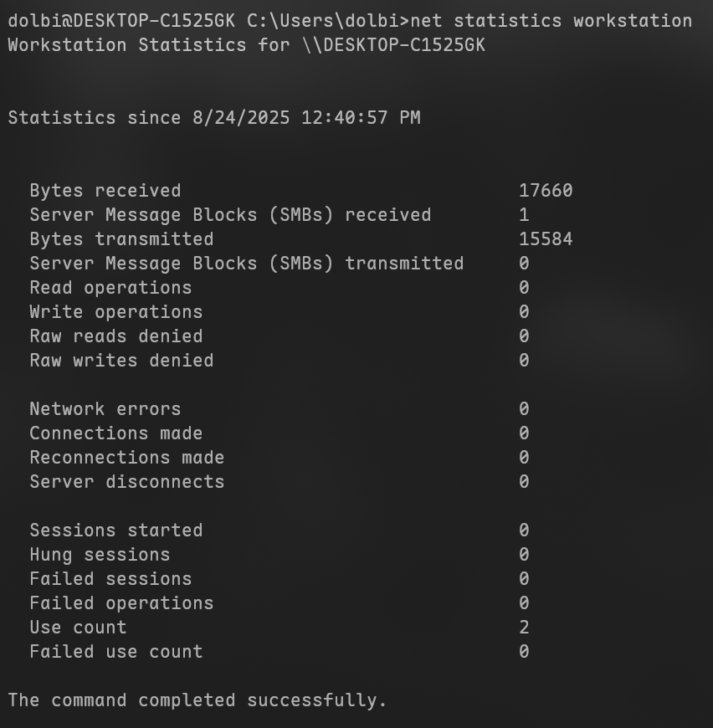This screenshot has height=728, width=713.
Task: Click the 'net statistics workstation' command text
Action: tap(551, 21)
